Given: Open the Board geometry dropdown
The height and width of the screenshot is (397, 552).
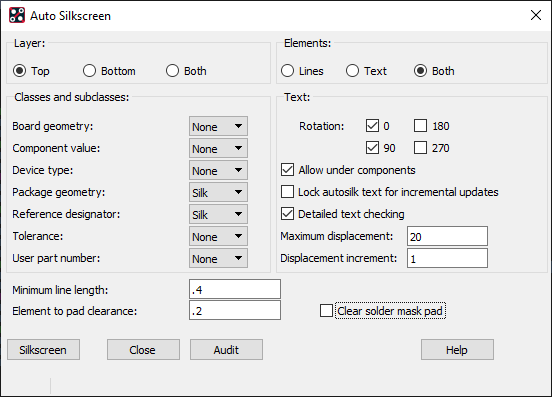Looking at the screenshot, I should pos(218,126).
